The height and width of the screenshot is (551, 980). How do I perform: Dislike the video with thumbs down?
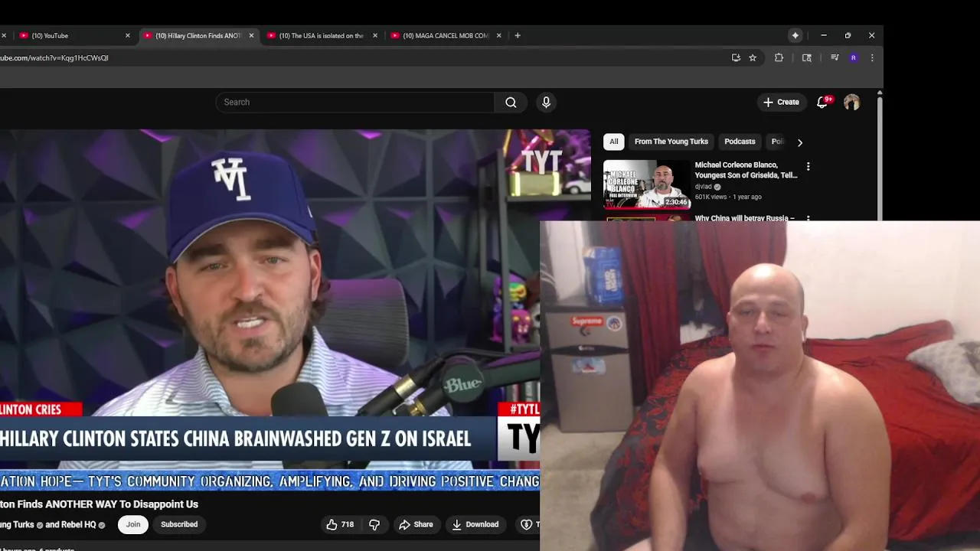(374, 524)
